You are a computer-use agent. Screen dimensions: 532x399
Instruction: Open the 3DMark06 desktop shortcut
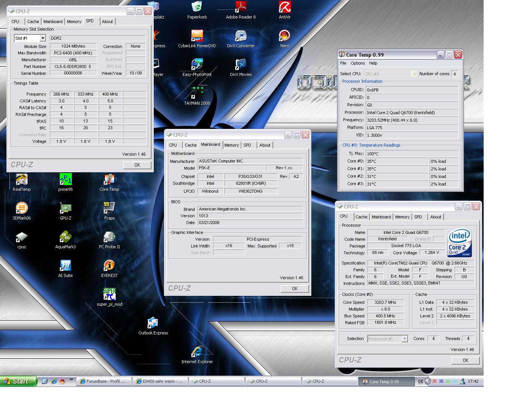(x=22, y=211)
